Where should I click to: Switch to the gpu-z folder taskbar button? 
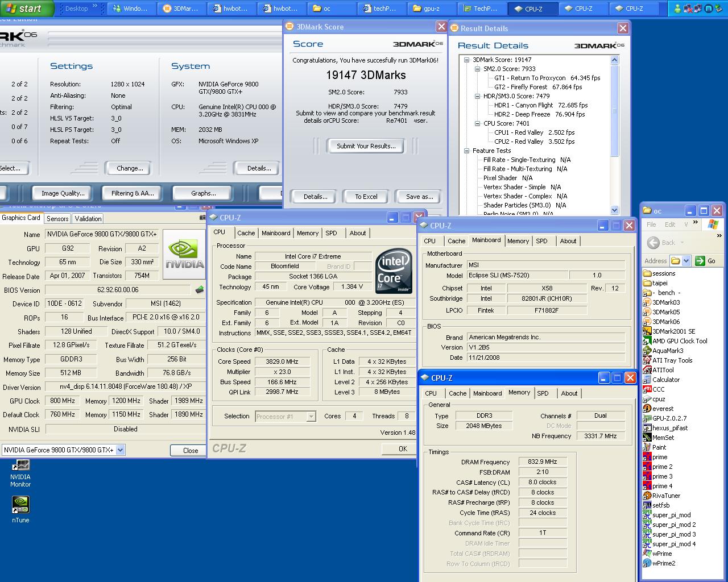pos(431,9)
